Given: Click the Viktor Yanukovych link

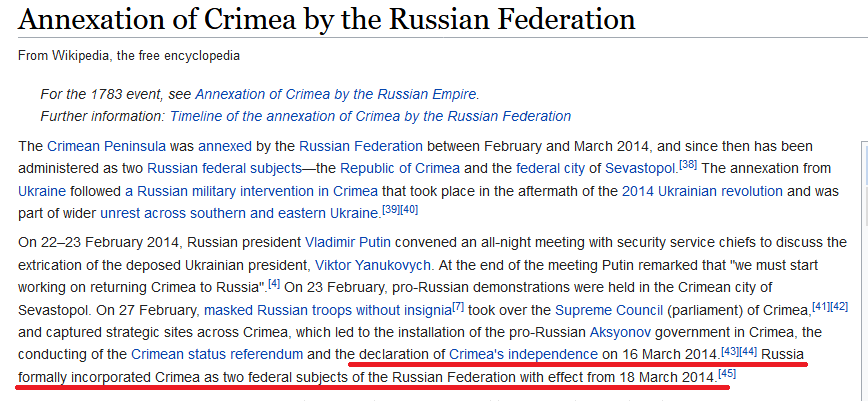Looking at the screenshot, I should (372, 265).
